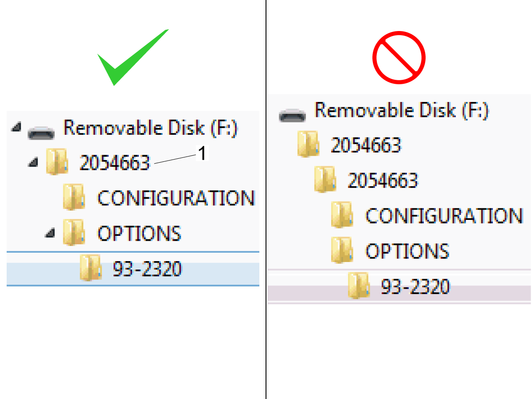The height and width of the screenshot is (399, 532).
Task: Click the green checkmark symbol
Action: pyautogui.click(x=133, y=58)
